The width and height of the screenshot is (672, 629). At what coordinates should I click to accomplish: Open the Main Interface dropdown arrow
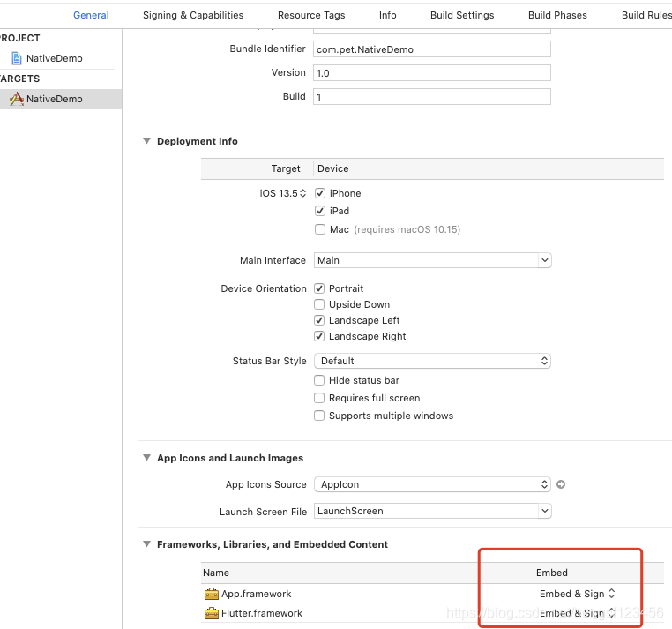[545, 260]
